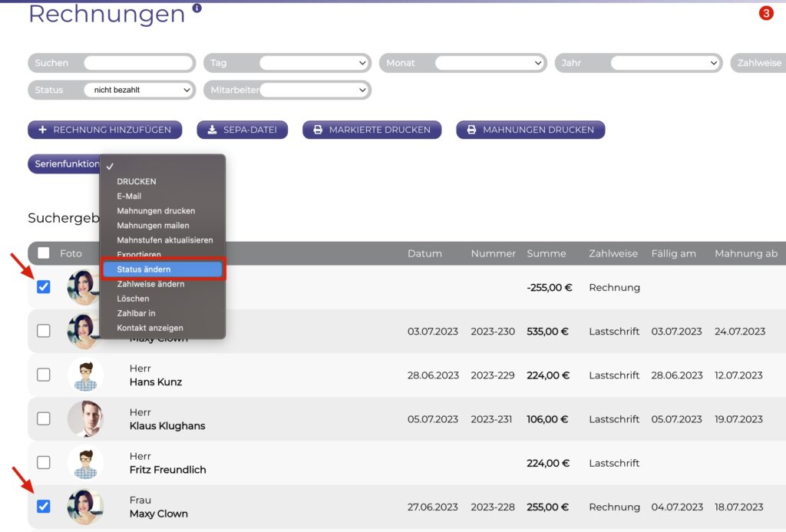This screenshot has height=532, width=786.
Task: Click the Rechnung hinzufügen button
Action: 104,130
